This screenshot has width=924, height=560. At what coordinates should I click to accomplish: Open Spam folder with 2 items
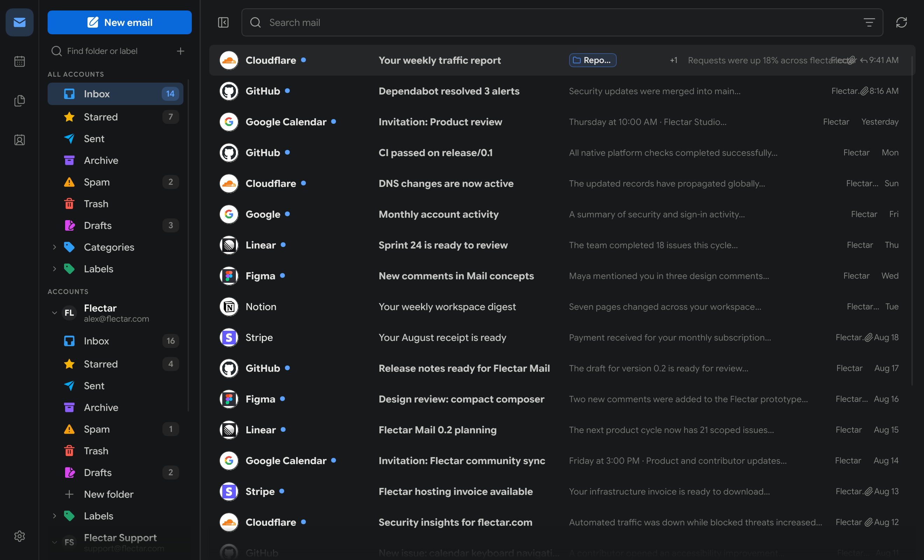[x=115, y=182]
